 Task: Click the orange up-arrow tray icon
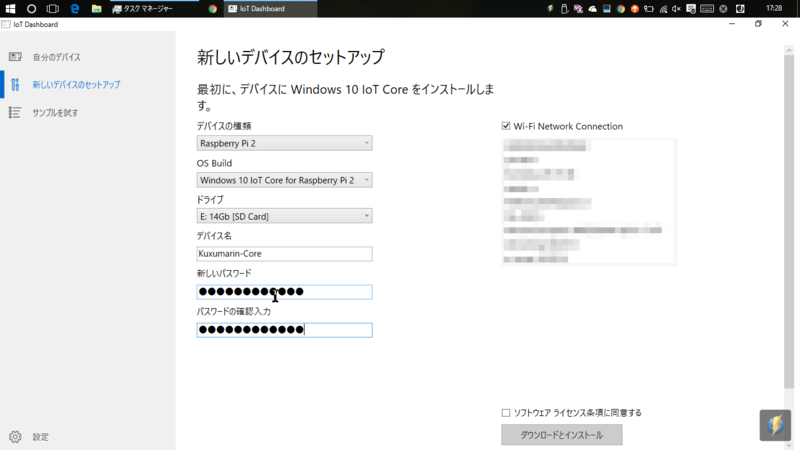point(635,9)
